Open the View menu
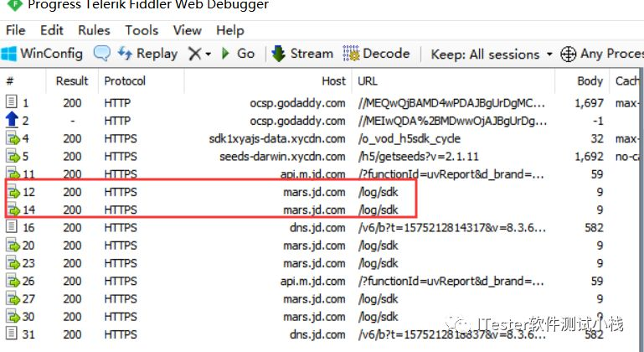This screenshot has width=644, height=352. 188,30
